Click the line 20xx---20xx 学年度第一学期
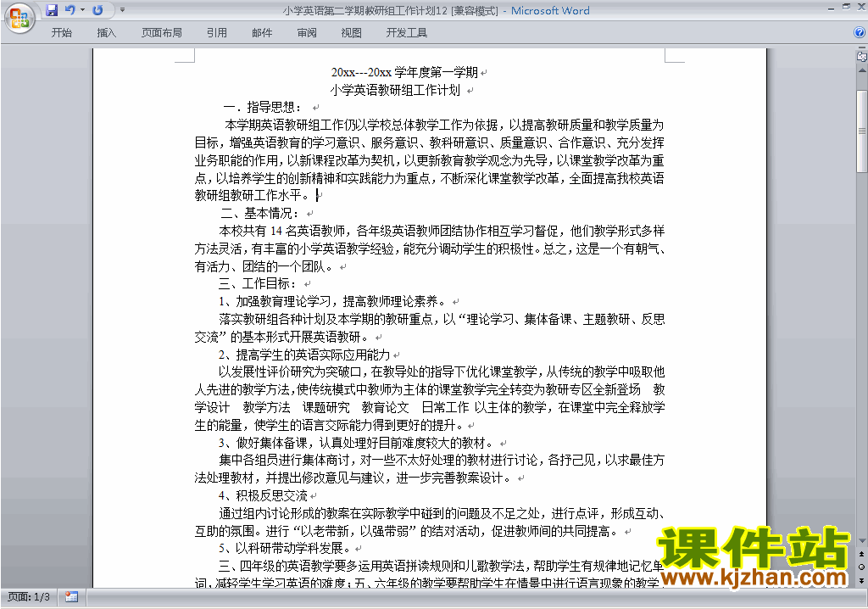Screen dimensions: 868x609 404,72
